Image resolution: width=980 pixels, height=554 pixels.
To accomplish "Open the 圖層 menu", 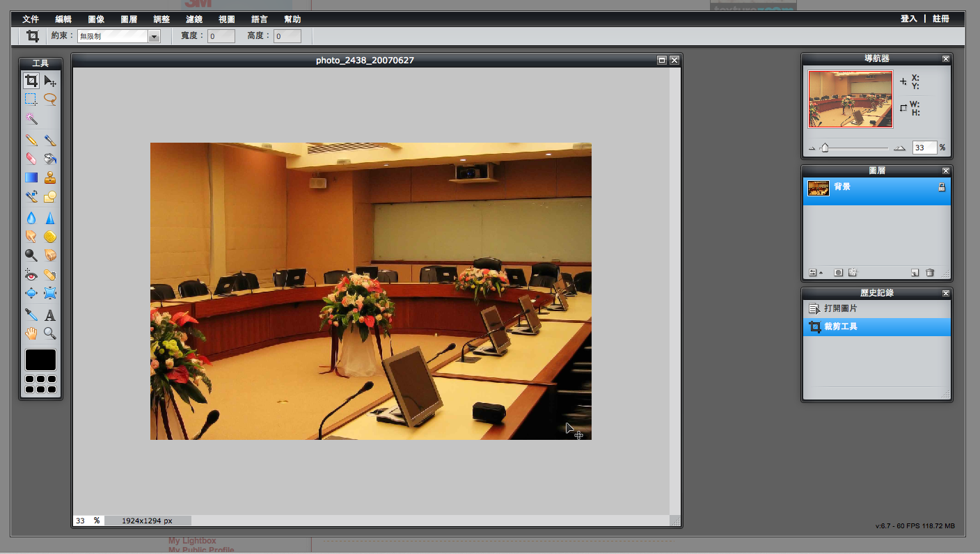I will coord(129,19).
